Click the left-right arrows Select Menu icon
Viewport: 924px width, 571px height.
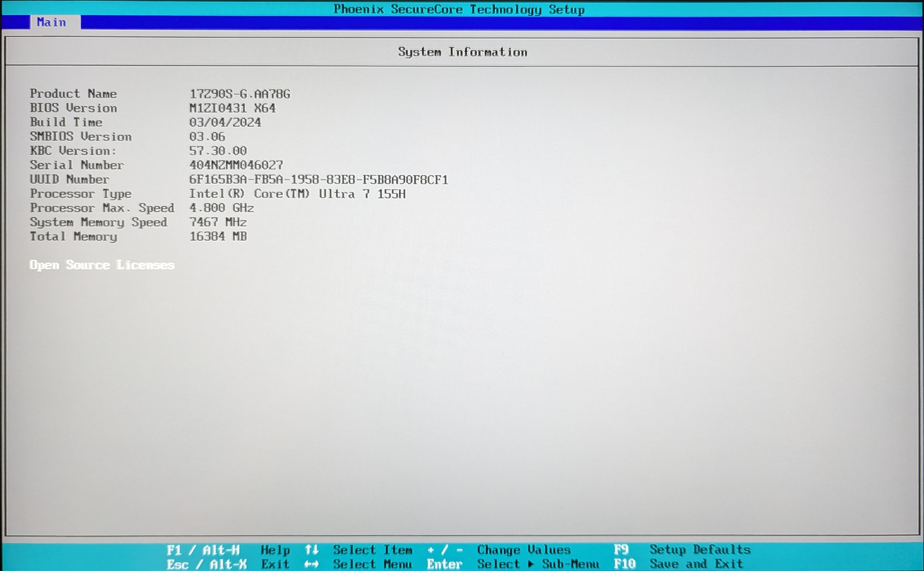(312, 564)
